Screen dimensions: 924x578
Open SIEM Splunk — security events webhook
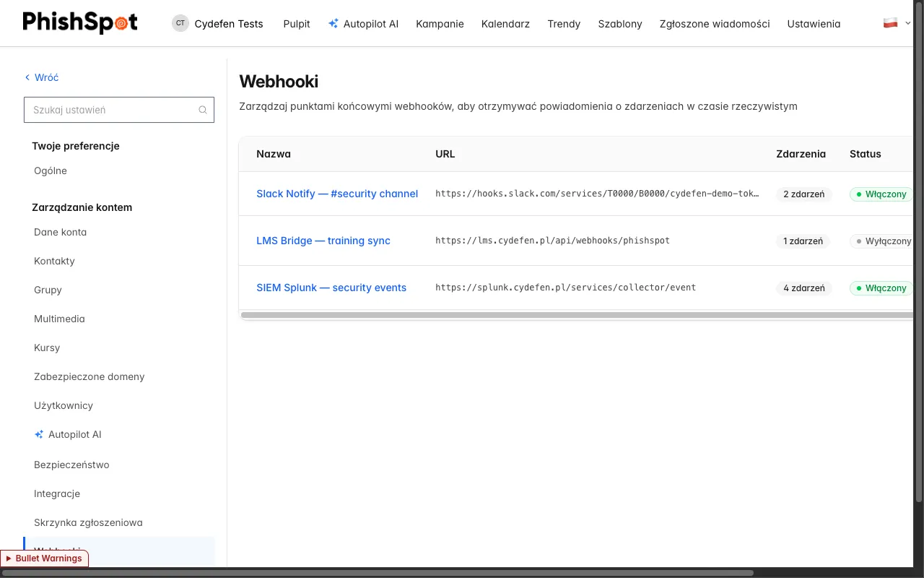click(x=331, y=288)
